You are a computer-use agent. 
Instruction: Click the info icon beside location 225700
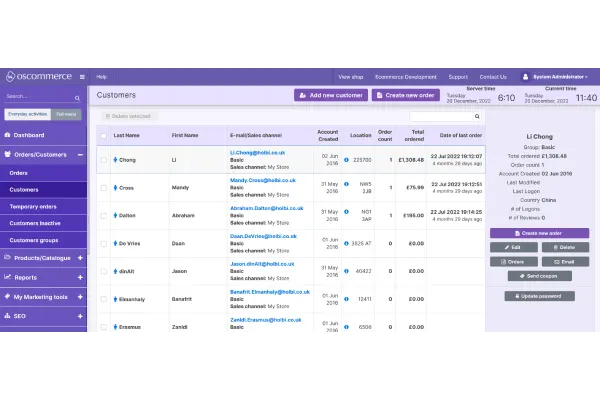346,159
